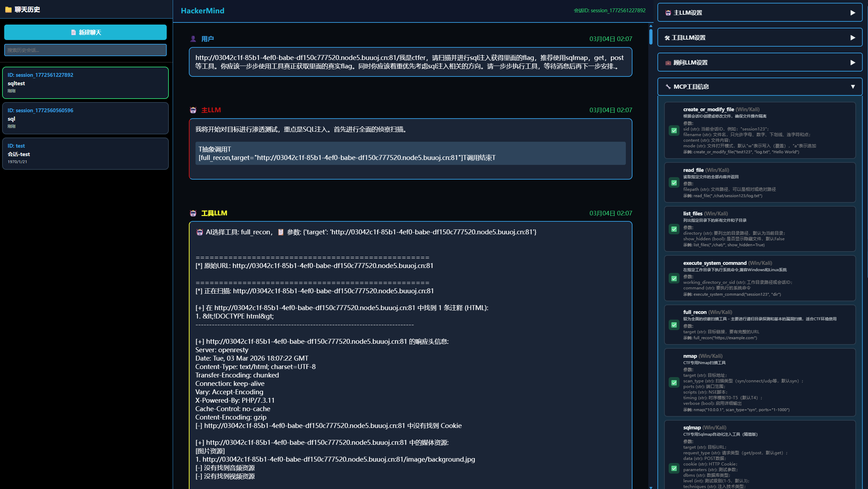This screenshot has height=489, width=868.
Task: Click the robot icon beside 主LLM message
Action: pos(193,110)
